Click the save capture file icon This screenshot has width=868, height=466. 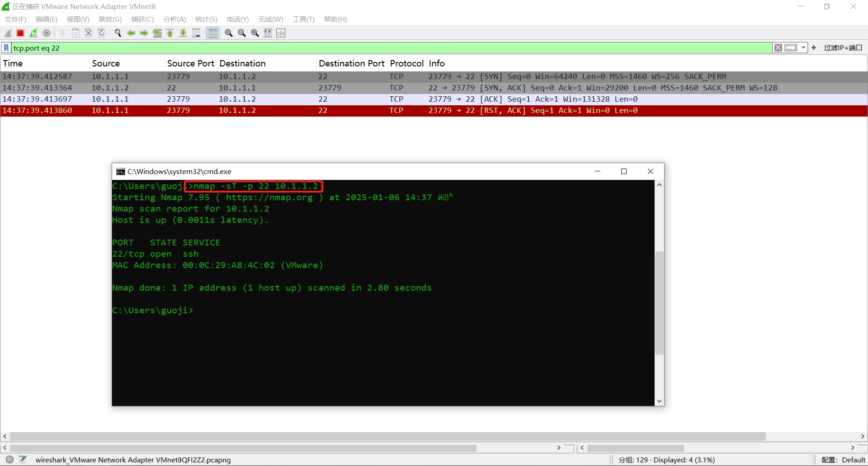click(75, 33)
